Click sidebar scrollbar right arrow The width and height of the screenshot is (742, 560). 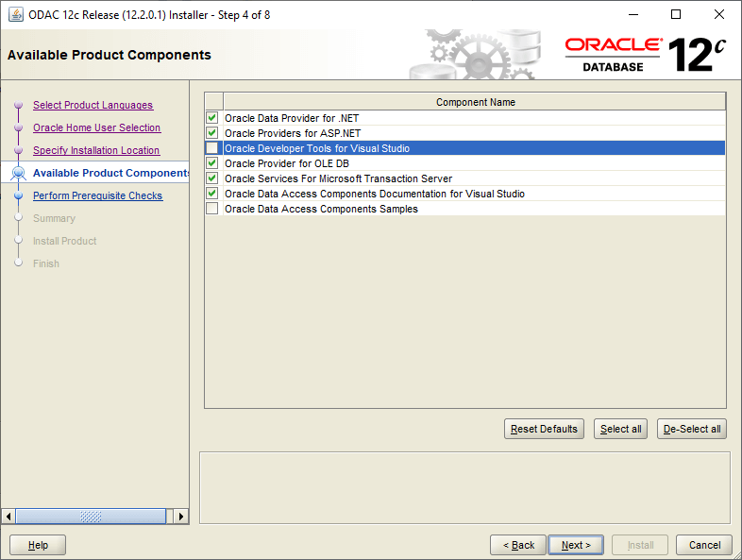[180, 516]
